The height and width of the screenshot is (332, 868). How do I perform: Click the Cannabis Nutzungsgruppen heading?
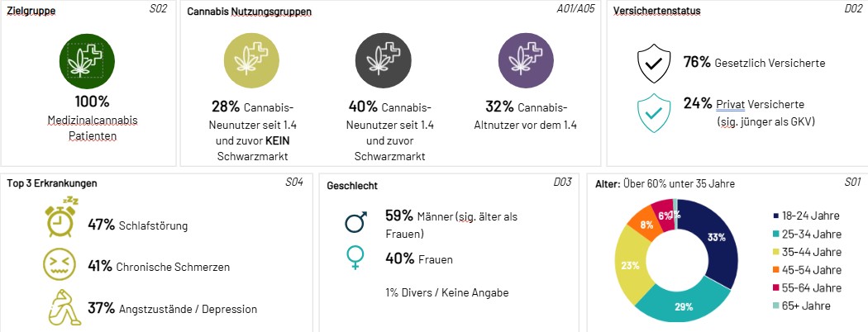click(249, 11)
